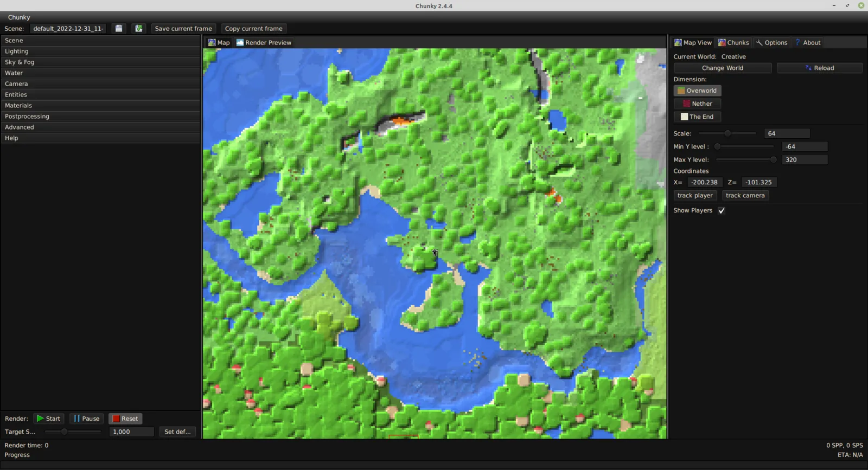Expand the Postprocessing section
The height and width of the screenshot is (470, 868).
coord(100,117)
